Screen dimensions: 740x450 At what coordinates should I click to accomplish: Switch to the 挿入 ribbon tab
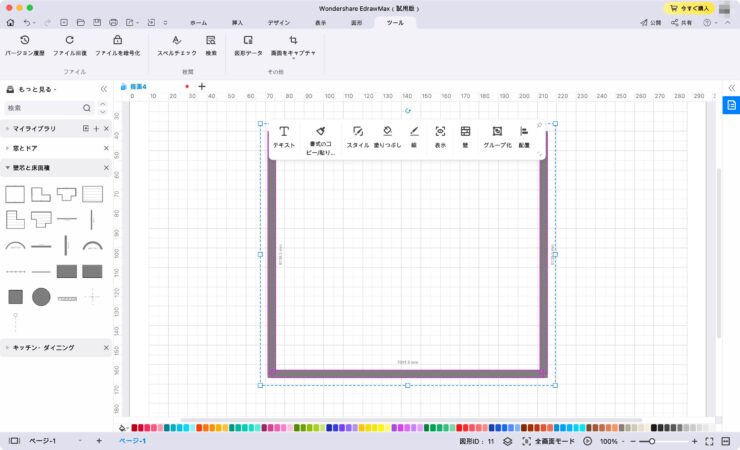coord(237,23)
